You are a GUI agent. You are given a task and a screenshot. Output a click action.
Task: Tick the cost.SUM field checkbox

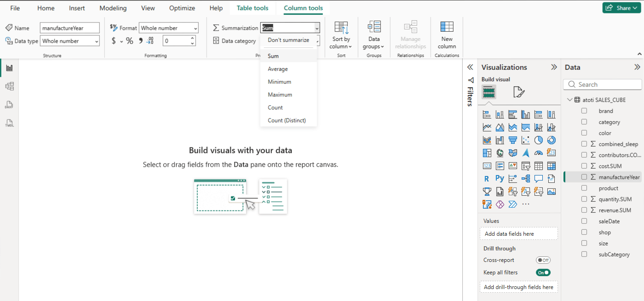tap(584, 166)
